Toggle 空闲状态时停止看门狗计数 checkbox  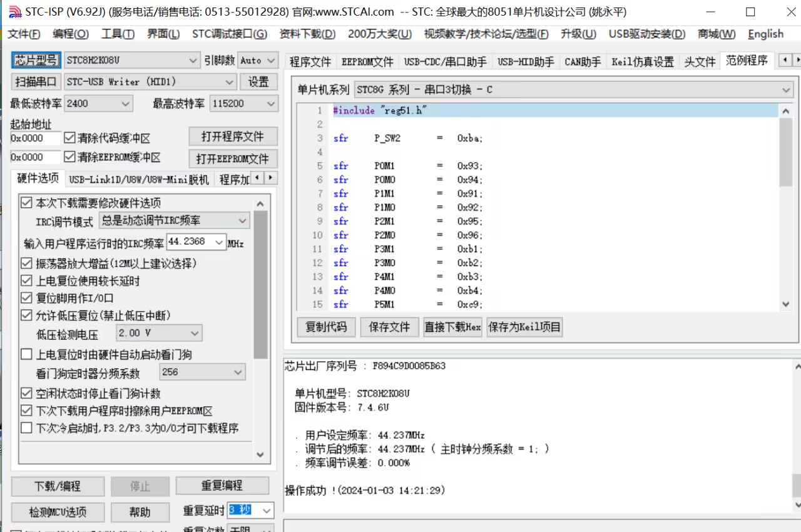click(26, 394)
